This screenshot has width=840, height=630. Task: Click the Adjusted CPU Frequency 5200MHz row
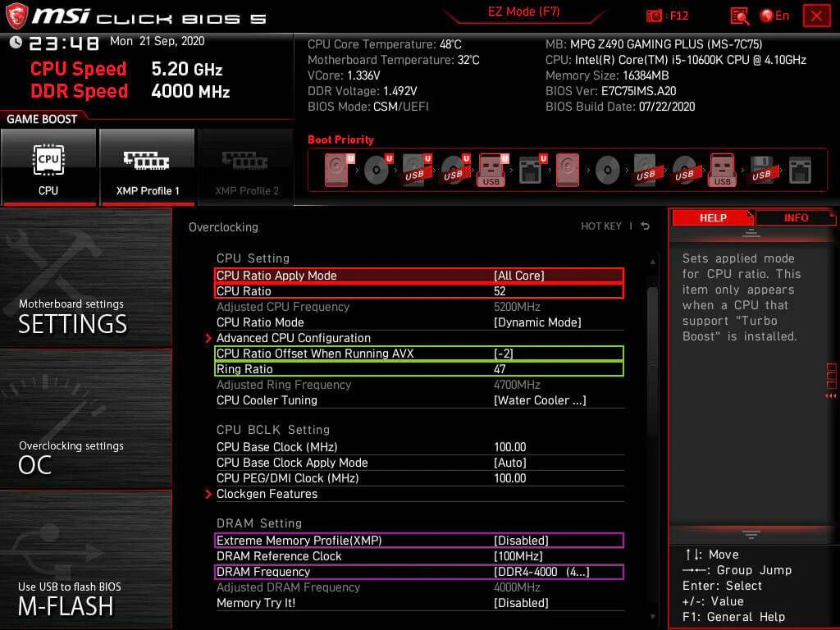419,307
